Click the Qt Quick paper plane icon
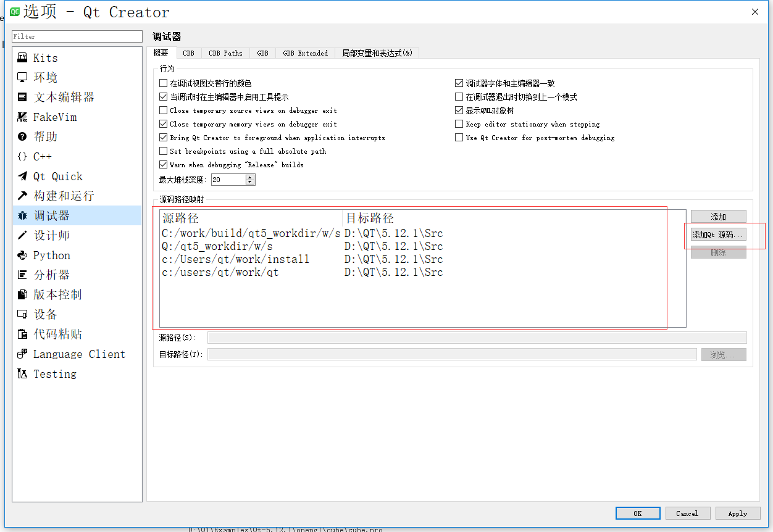The height and width of the screenshot is (532, 773). click(x=22, y=176)
